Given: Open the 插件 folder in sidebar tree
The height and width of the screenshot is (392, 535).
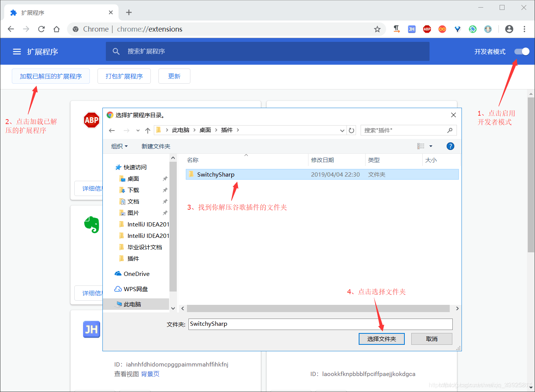Looking at the screenshot, I should point(133,258).
